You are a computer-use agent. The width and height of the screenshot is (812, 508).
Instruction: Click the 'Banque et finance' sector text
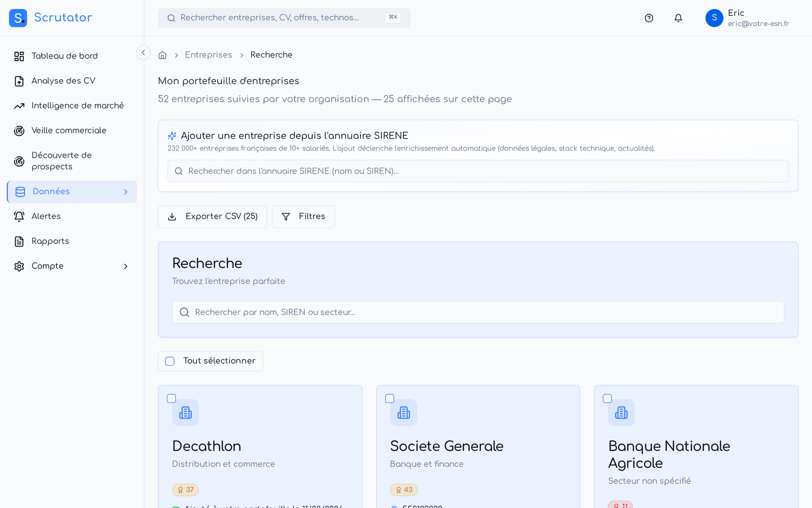click(427, 464)
